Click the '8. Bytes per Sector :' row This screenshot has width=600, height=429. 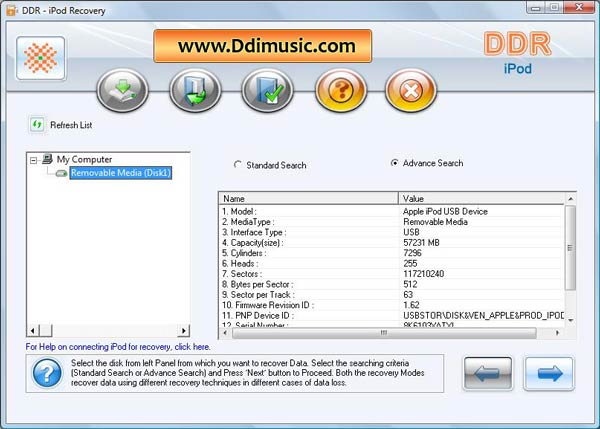coord(258,284)
